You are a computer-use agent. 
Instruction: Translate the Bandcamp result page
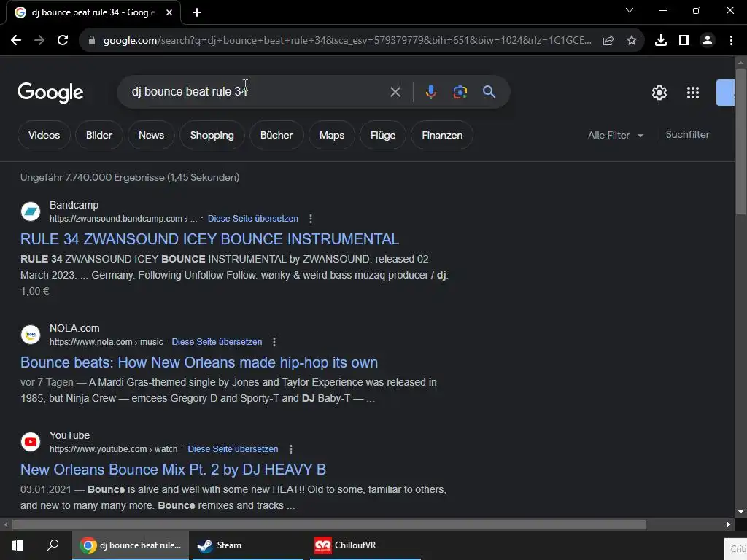pyautogui.click(x=253, y=219)
